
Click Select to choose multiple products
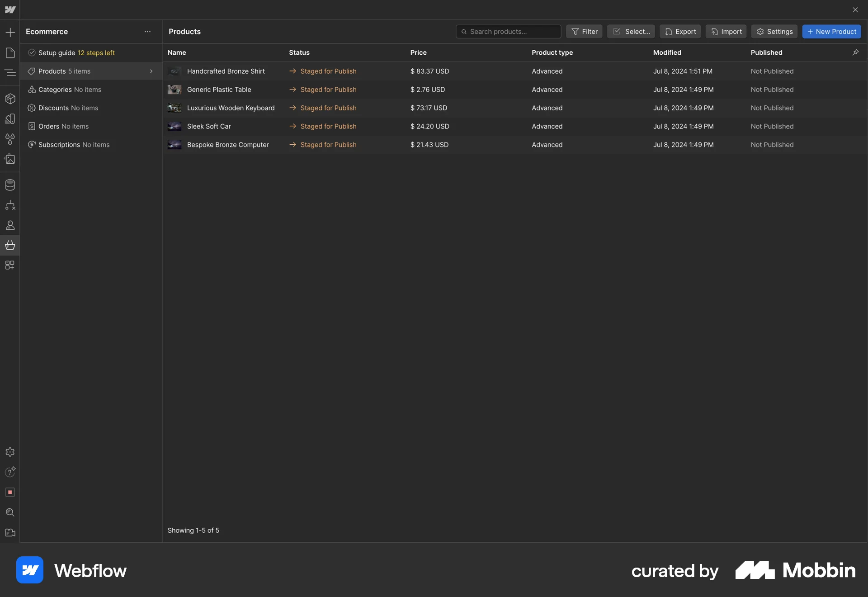(631, 31)
